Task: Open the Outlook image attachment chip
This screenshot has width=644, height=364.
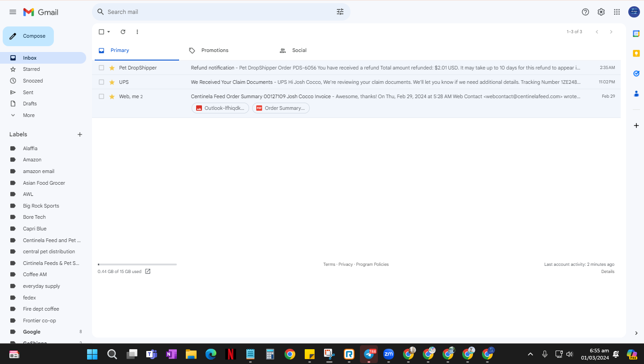Action: (x=220, y=108)
